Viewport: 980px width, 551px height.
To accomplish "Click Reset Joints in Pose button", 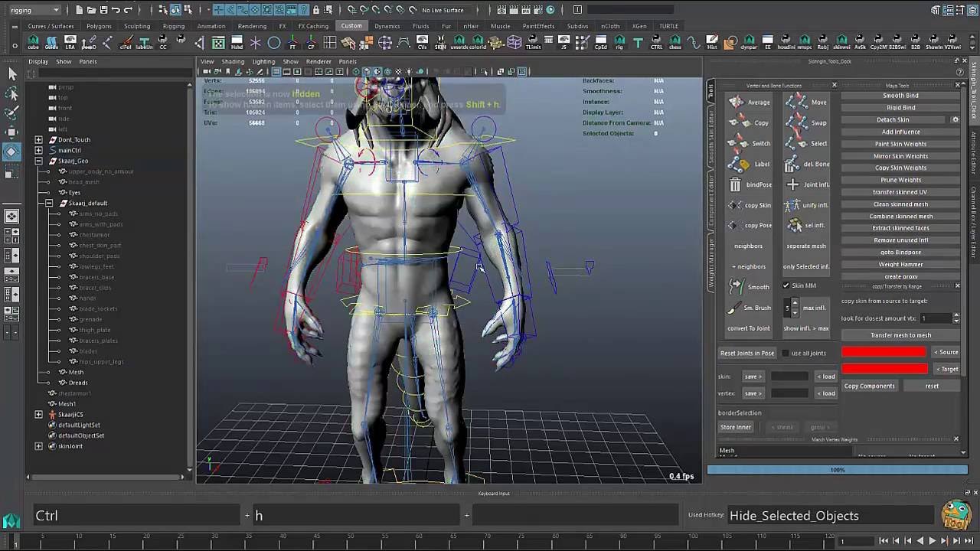I will tap(747, 353).
